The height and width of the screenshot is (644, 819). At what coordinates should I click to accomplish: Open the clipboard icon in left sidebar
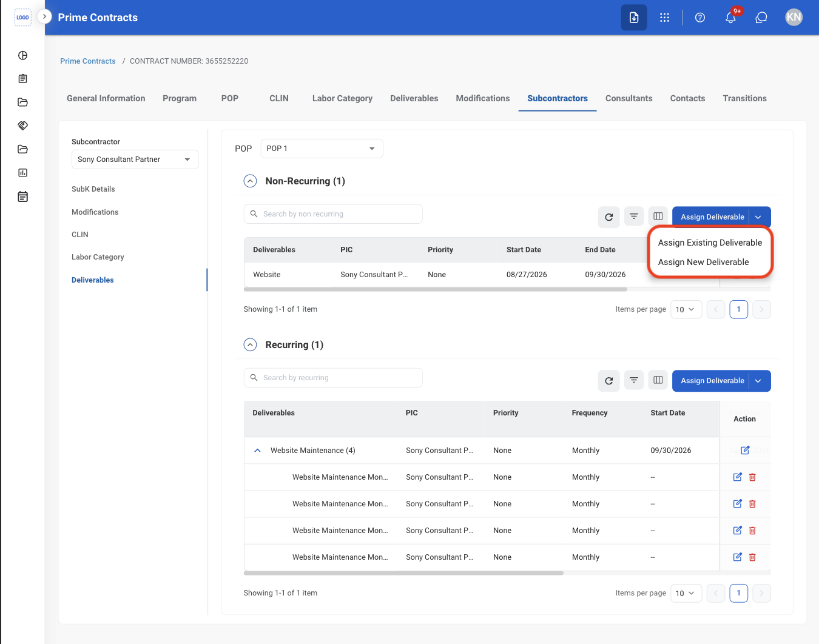click(23, 79)
